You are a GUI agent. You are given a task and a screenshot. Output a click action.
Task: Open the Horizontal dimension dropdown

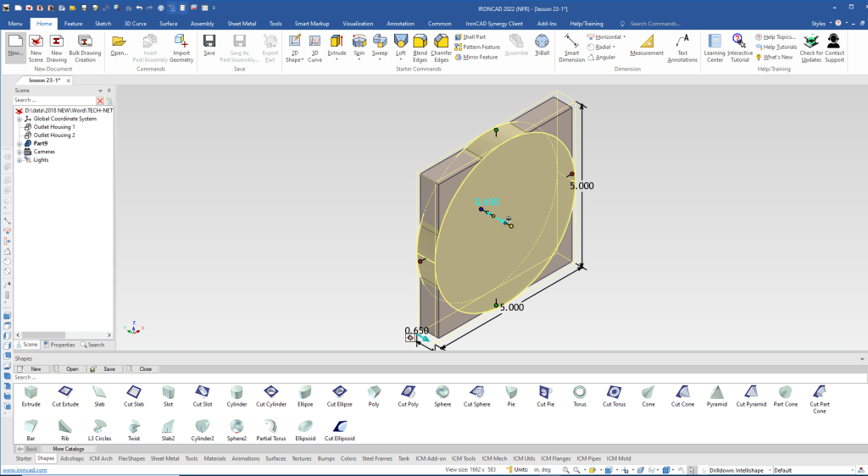[625, 37]
